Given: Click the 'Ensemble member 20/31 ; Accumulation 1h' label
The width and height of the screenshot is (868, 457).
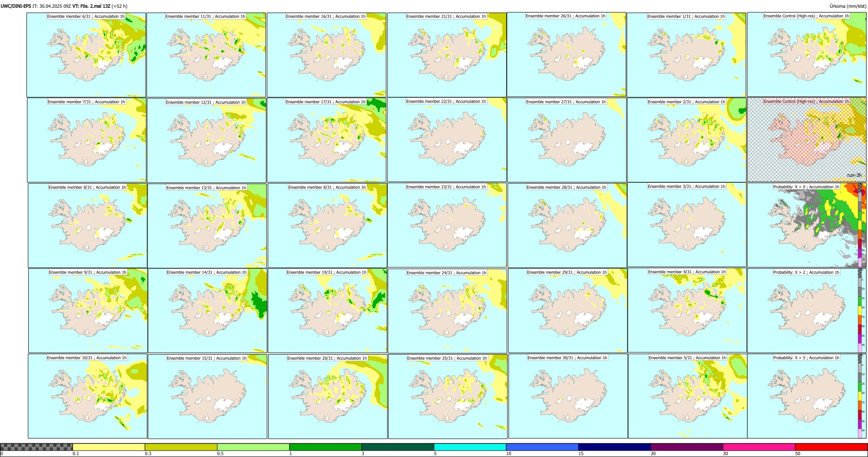Looking at the screenshot, I should coord(327,358).
